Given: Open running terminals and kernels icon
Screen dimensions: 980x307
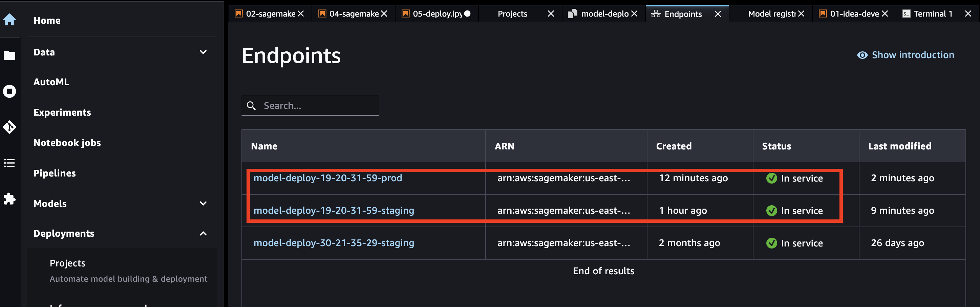Looking at the screenshot, I should (x=9, y=91).
